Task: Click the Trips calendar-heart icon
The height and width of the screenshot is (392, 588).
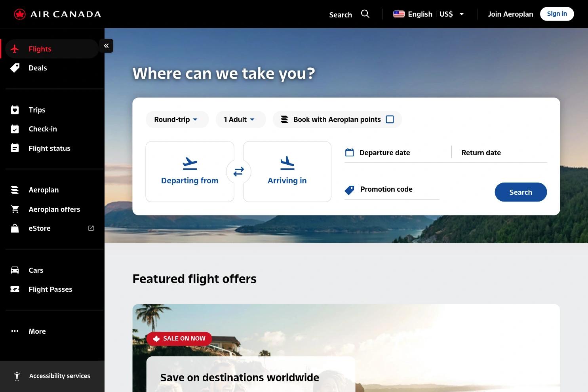Action: (x=15, y=110)
